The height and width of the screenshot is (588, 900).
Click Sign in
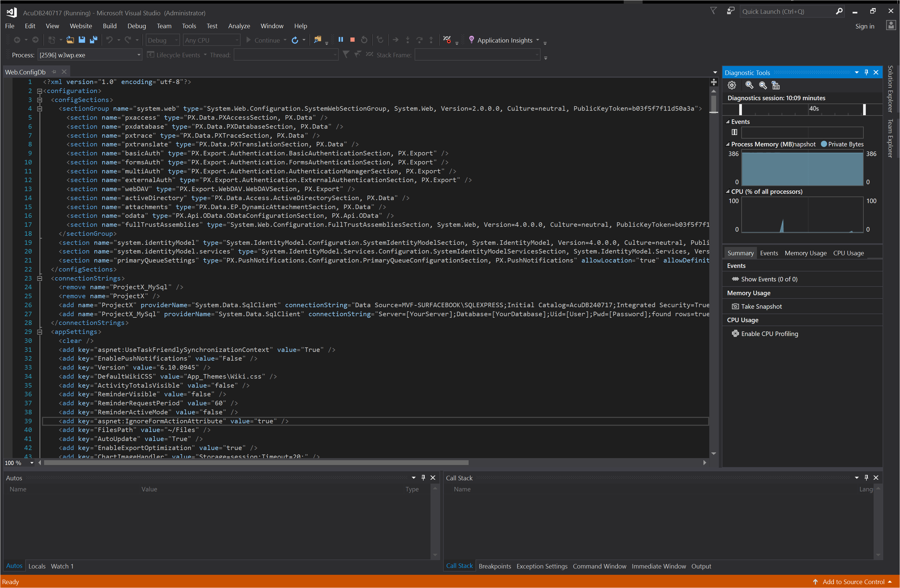coord(865,26)
